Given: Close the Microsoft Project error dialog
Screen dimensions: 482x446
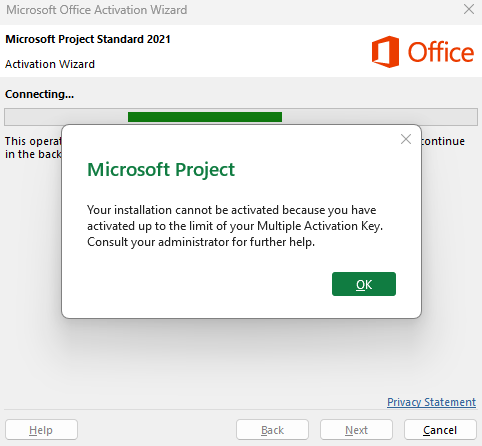Looking at the screenshot, I should [406, 139].
